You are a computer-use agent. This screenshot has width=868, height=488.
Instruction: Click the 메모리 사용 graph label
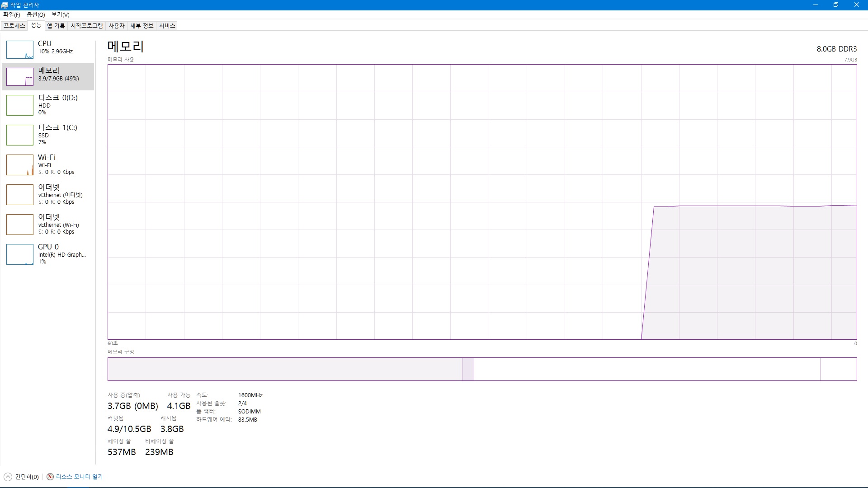click(x=121, y=60)
